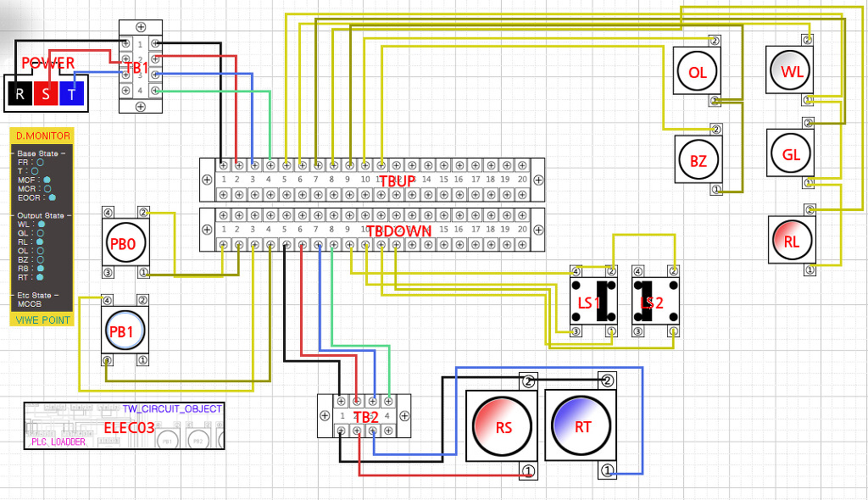This screenshot has height=500, width=868.
Task: Select PB1 terminal 1 screw
Action: (142, 360)
